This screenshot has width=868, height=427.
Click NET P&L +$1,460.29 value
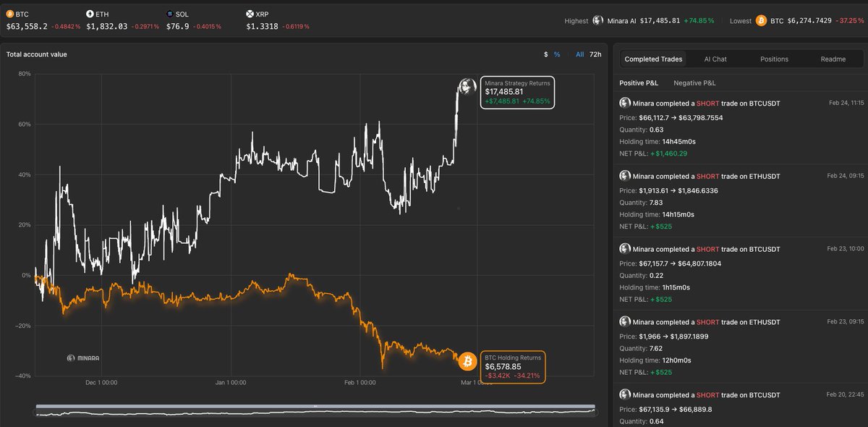tap(669, 153)
